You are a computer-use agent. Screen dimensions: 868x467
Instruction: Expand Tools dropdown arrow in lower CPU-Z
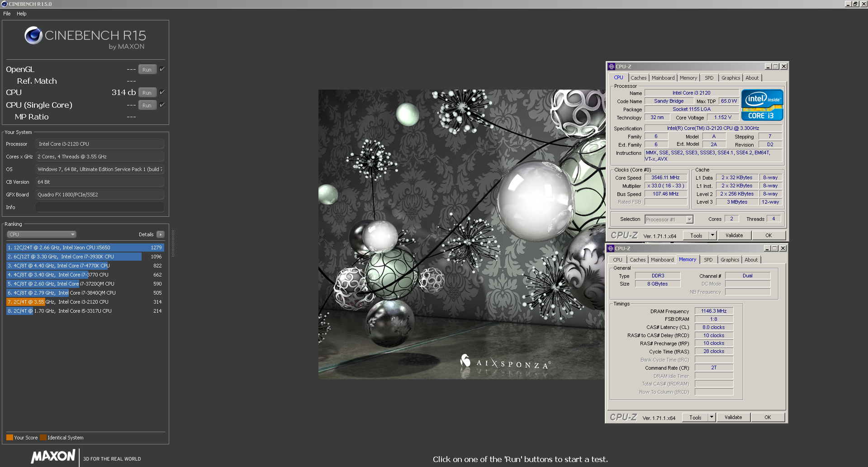pyautogui.click(x=712, y=418)
